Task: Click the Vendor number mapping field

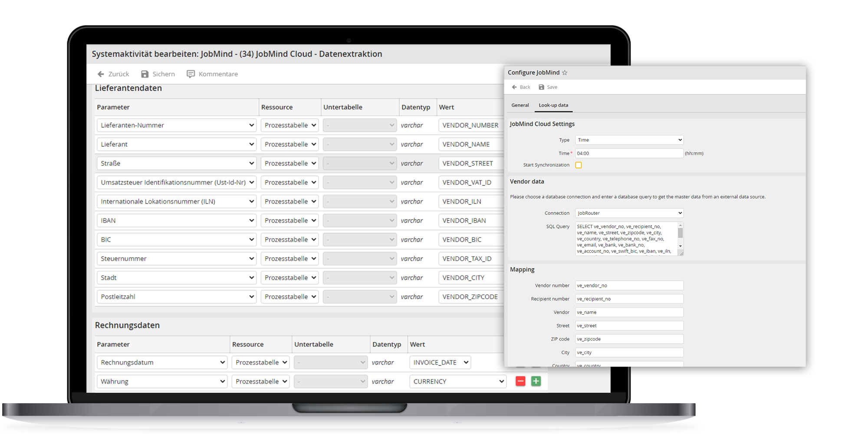Action: point(629,286)
